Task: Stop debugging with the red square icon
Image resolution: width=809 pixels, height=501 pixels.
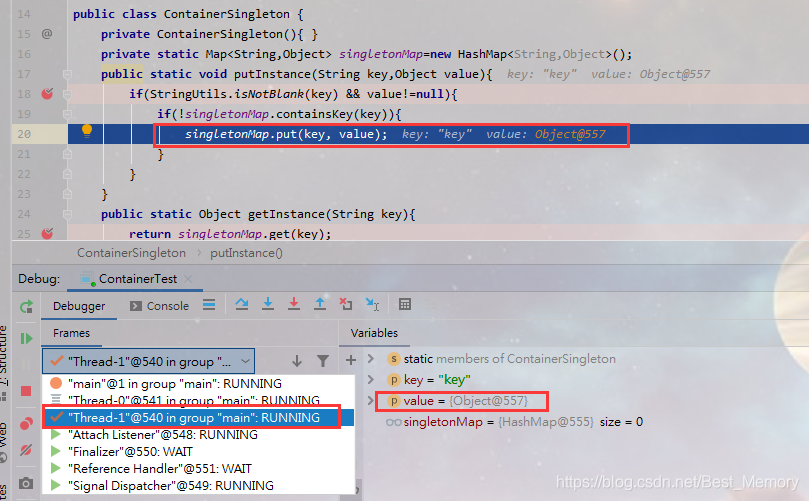Action: click(26, 391)
